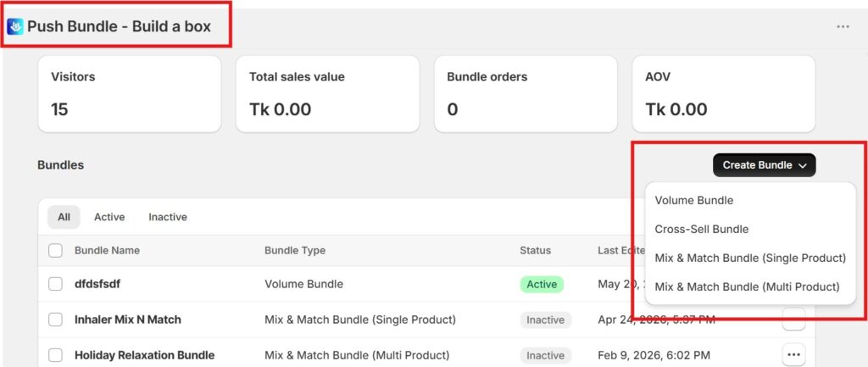Viewport: 868px width, 367px height.
Task: Switch to the Active bundles tab
Action: pyautogui.click(x=109, y=217)
